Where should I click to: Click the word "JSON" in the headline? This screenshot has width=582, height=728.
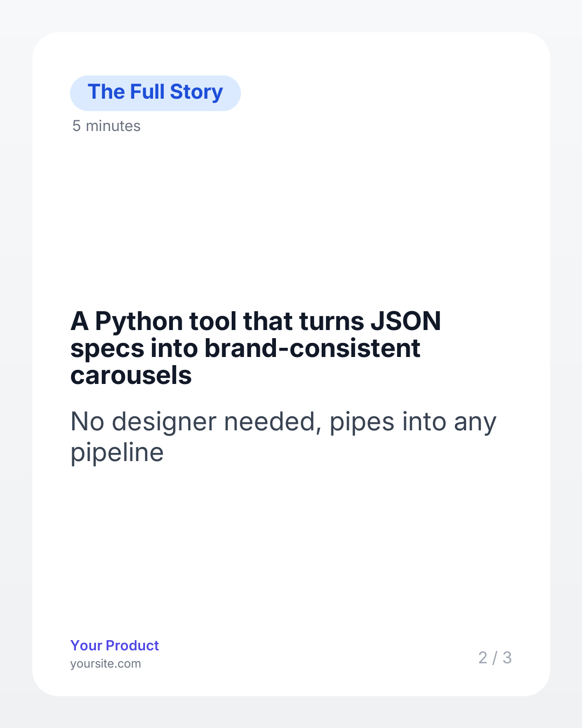406,321
